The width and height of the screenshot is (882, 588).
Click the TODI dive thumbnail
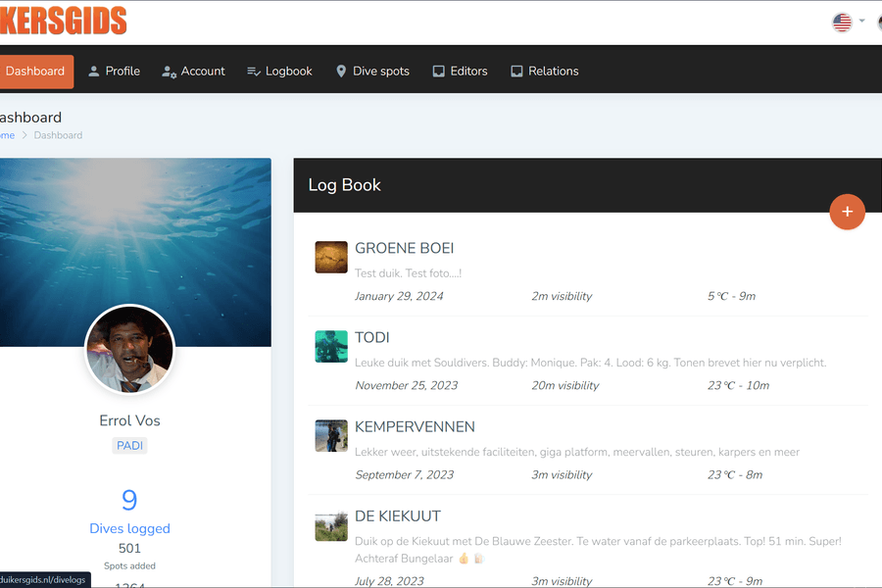331,346
